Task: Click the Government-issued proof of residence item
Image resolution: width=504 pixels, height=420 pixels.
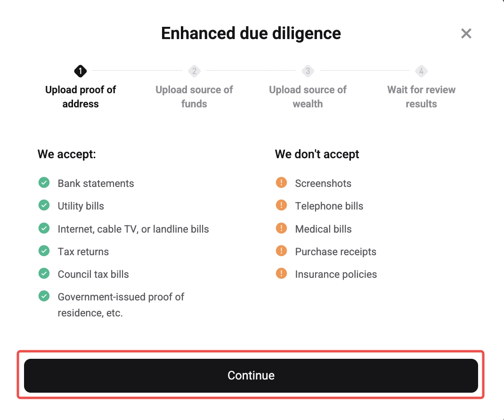Action: (121, 305)
